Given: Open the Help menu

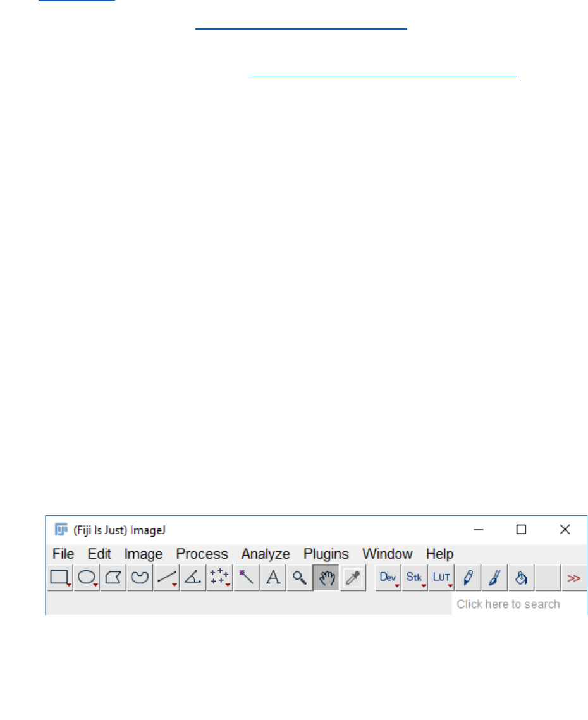Looking at the screenshot, I should pos(439,554).
